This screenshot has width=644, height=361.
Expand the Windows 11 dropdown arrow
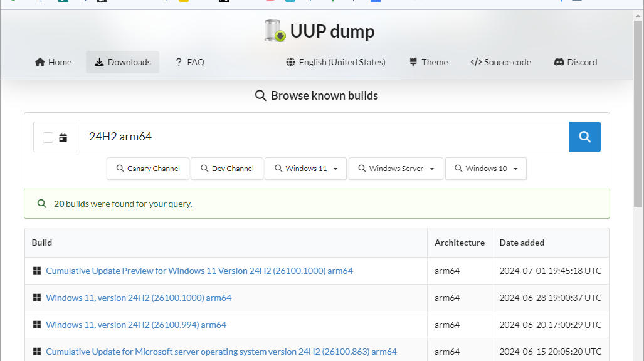tap(335, 169)
